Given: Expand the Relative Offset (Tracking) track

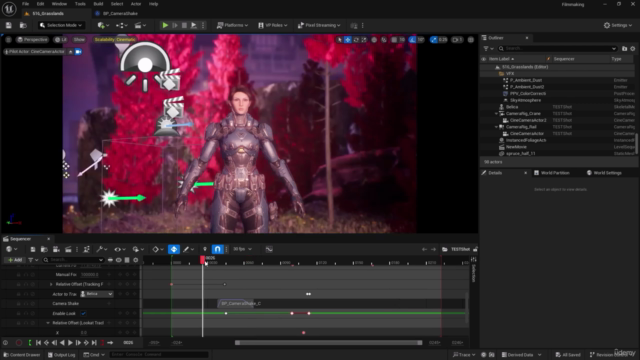Looking at the screenshot, I should coord(51,284).
